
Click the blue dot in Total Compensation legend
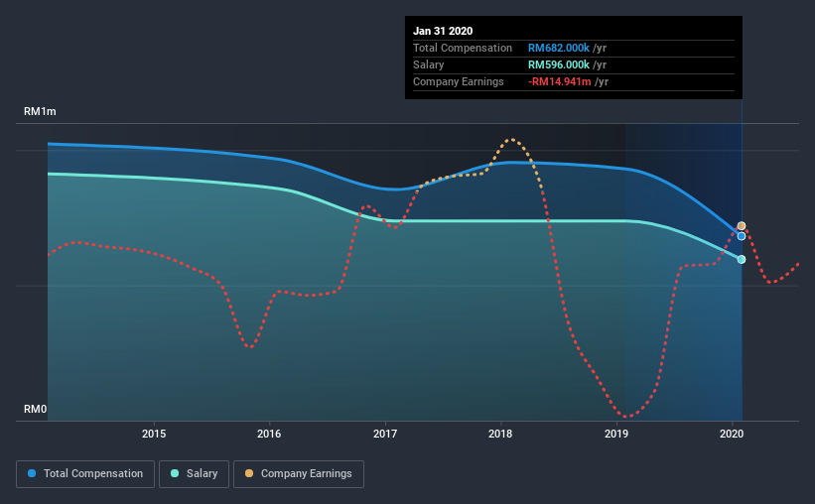click(x=32, y=473)
